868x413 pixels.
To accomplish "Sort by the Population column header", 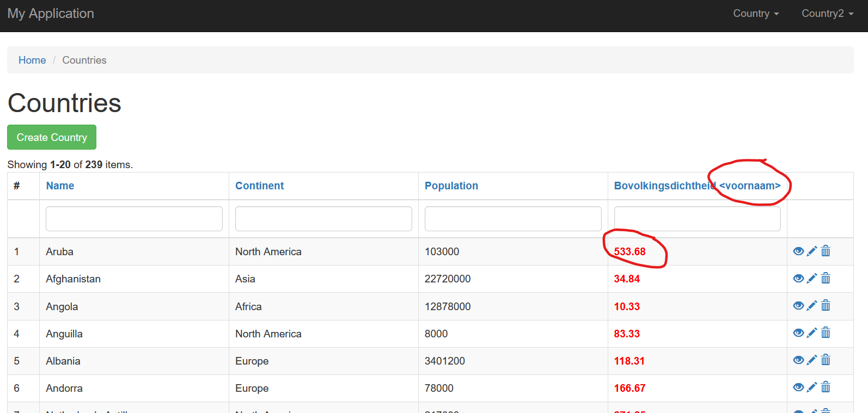I will 451,186.
